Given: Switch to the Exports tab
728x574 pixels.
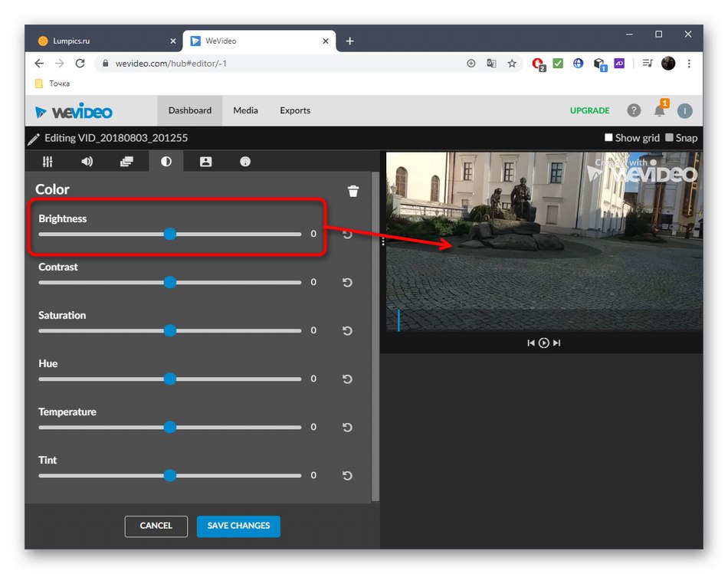Looking at the screenshot, I should [294, 110].
